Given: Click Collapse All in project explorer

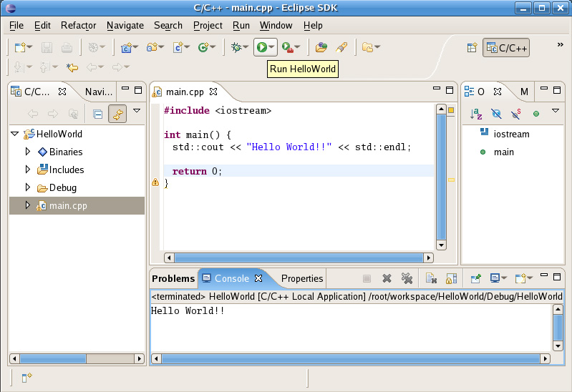Looking at the screenshot, I should pos(98,114).
